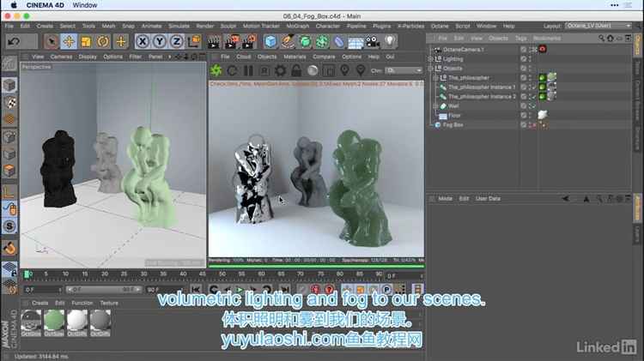Open the Floor environment icon
The width and height of the screenshot is (644, 361).
pos(355,42)
